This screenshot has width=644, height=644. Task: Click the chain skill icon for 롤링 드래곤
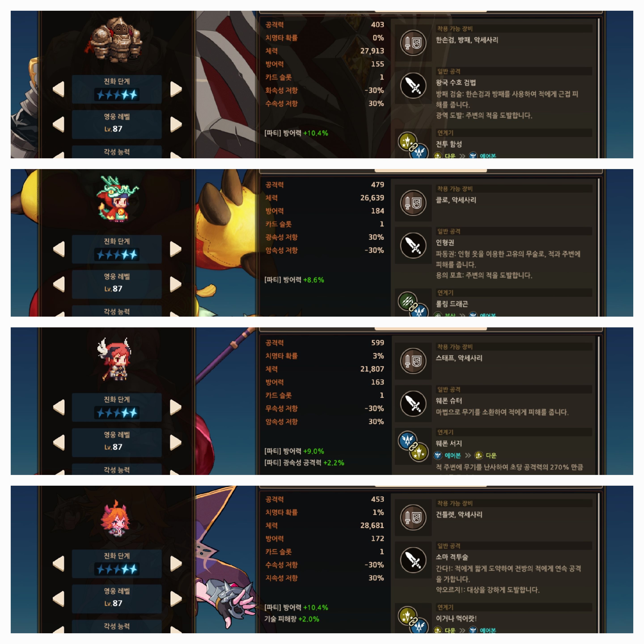tap(413, 305)
